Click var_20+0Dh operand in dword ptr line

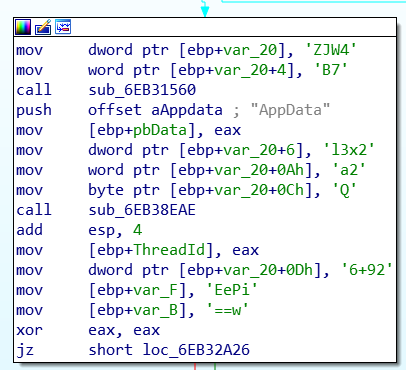point(268,270)
